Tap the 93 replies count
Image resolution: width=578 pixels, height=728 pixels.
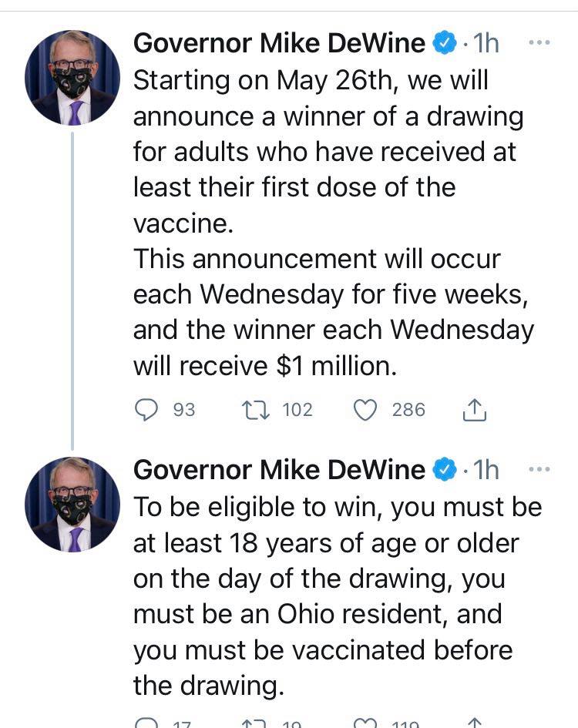184,410
